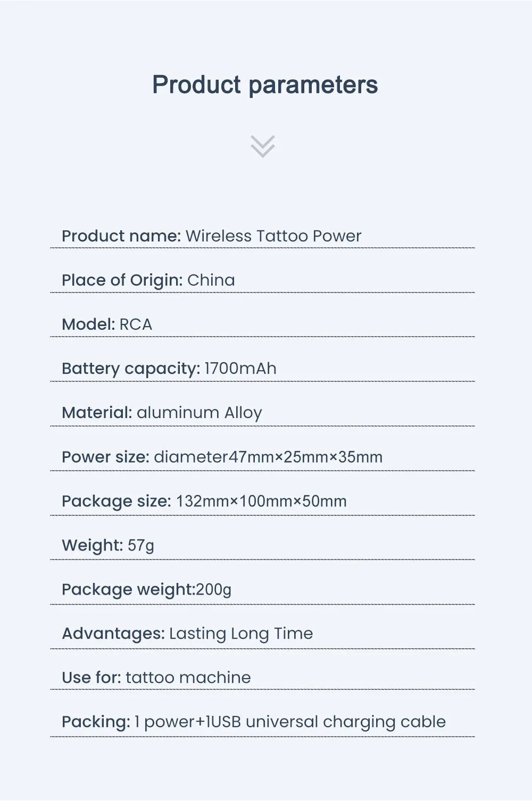Click the "Product parameters" heading

coord(265,85)
